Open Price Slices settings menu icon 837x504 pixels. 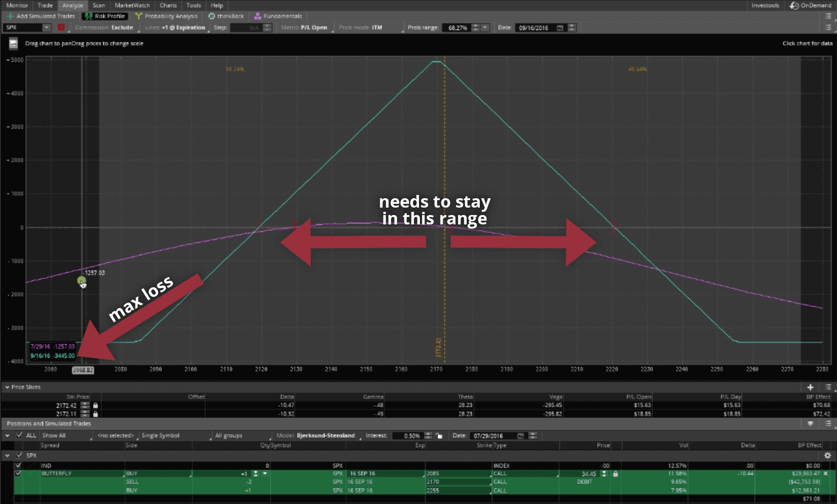(x=828, y=387)
